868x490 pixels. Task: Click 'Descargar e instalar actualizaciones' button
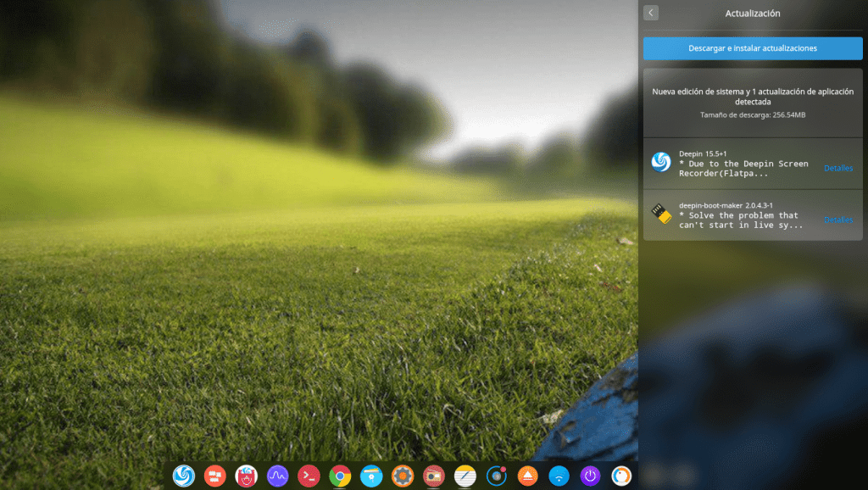(x=753, y=48)
